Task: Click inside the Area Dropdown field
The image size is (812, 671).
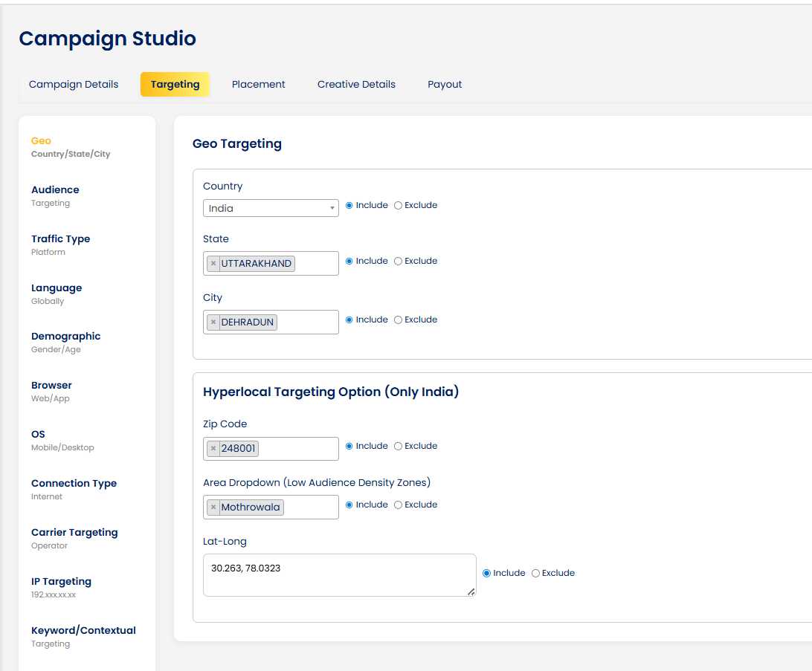Action: click(x=271, y=507)
